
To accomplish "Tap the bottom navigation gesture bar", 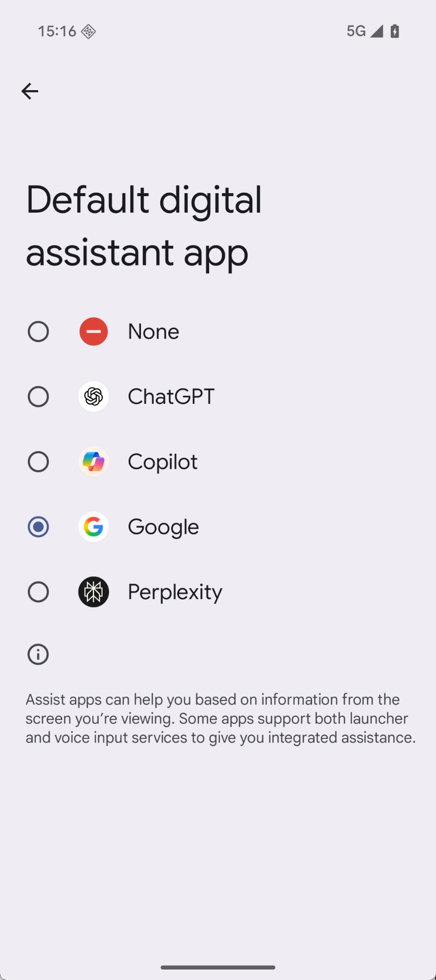I will (x=218, y=967).
